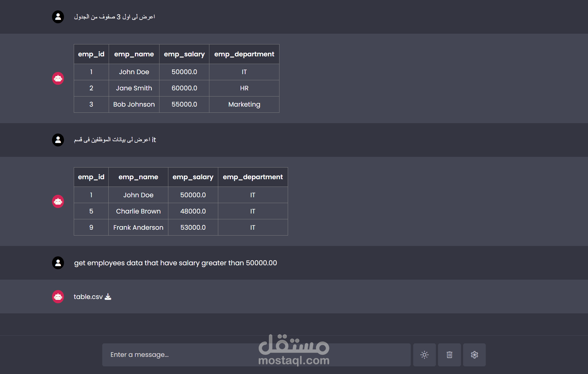588x374 pixels.
Task: Click the table.csv file link
Action: pyautogui.click(x=88, y=297)
